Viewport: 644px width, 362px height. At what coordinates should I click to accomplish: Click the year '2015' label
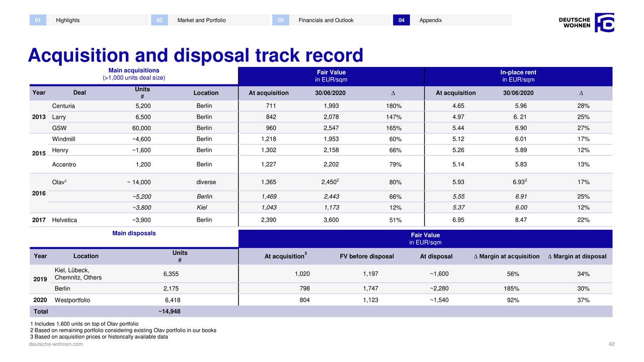pos(39,153)
